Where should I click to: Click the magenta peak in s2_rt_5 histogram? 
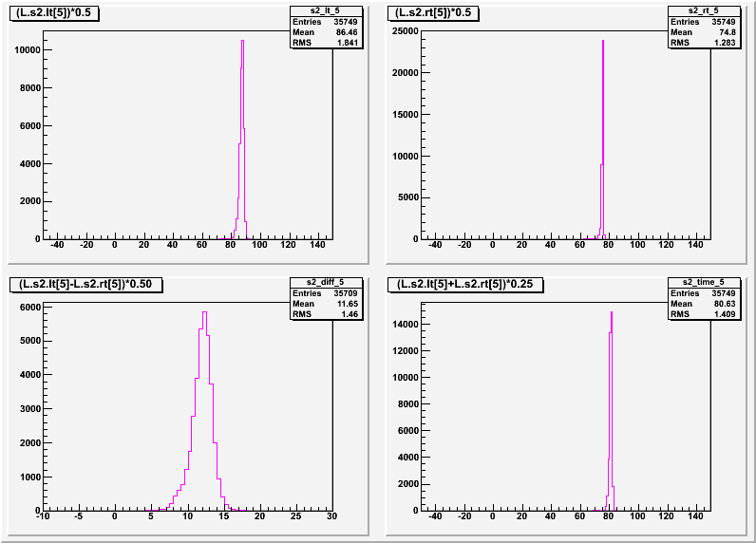603,41
